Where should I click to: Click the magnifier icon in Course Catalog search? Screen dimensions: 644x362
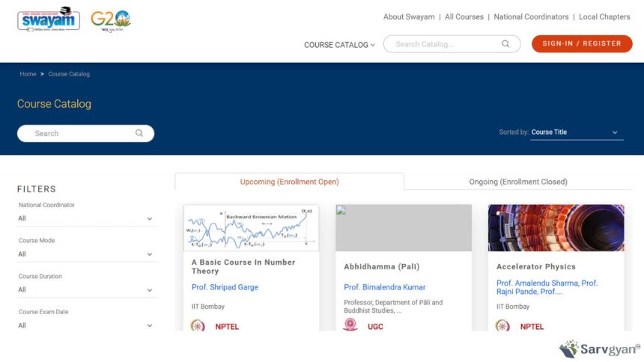[x=139, y=133]
